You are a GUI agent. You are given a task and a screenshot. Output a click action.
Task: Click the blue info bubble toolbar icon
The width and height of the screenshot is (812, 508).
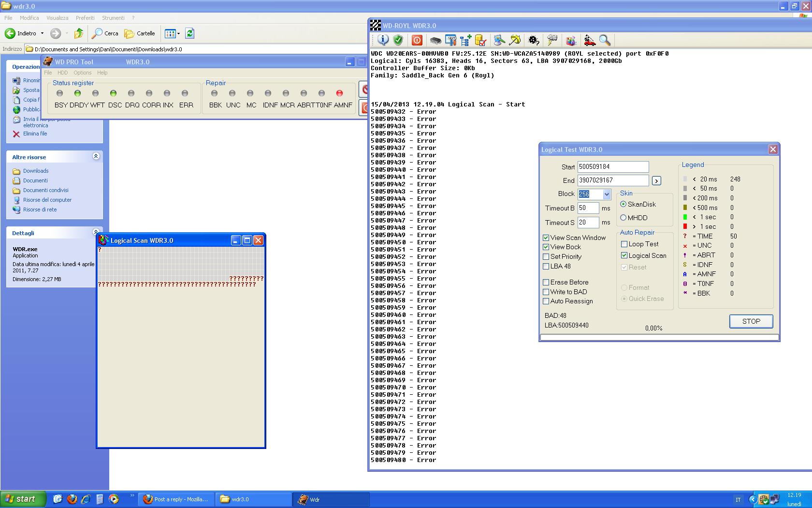point(383,40)
